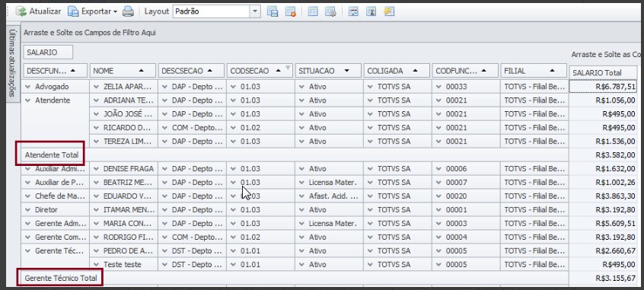
Task: Click the R$2.660,67 salary cell
Action: tap(603, 251)
